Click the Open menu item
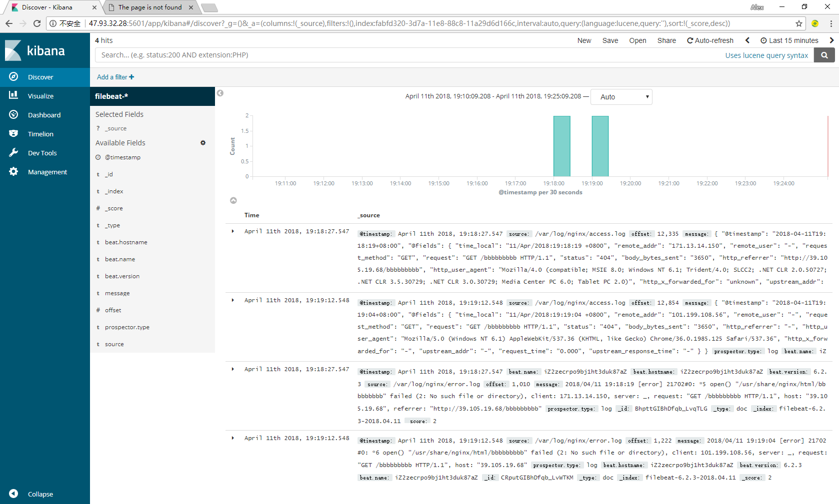Screen dimensions: 839x504 (637, 40)
